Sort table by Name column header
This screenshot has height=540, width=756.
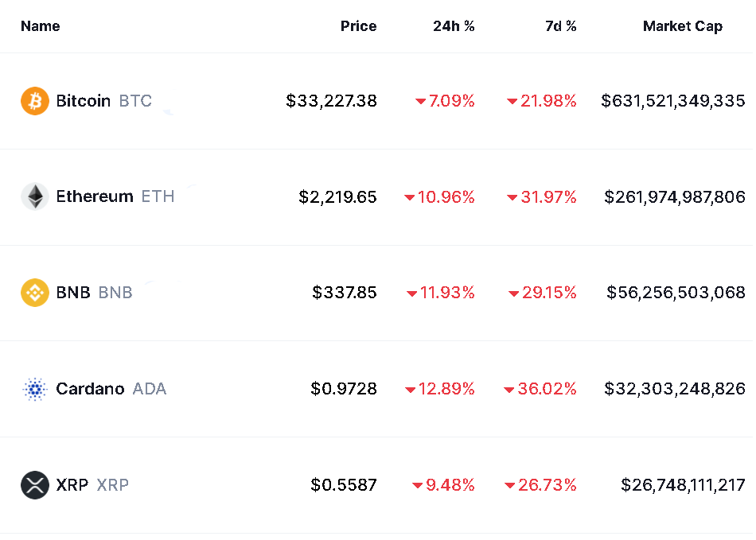click(40, 26)
